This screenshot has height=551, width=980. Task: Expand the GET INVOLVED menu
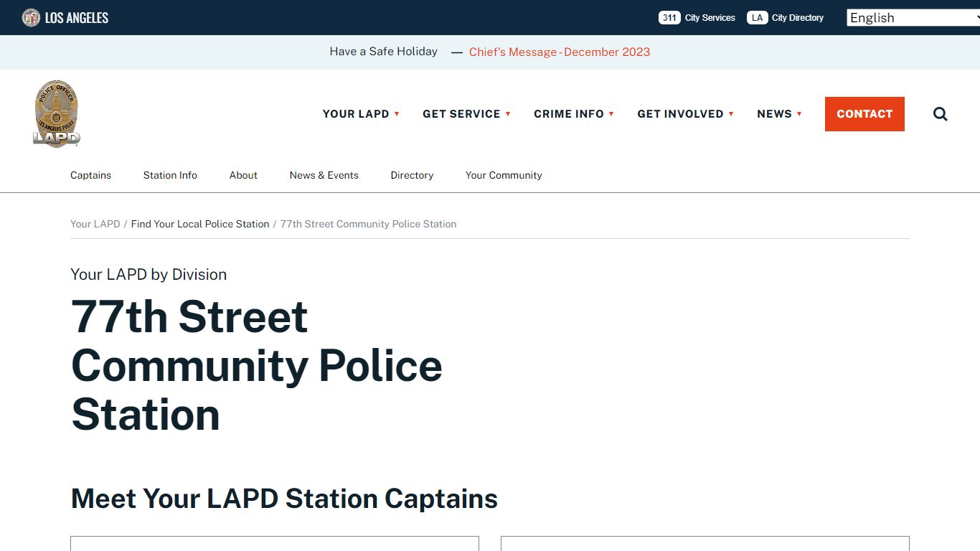(x=685, y=114)
